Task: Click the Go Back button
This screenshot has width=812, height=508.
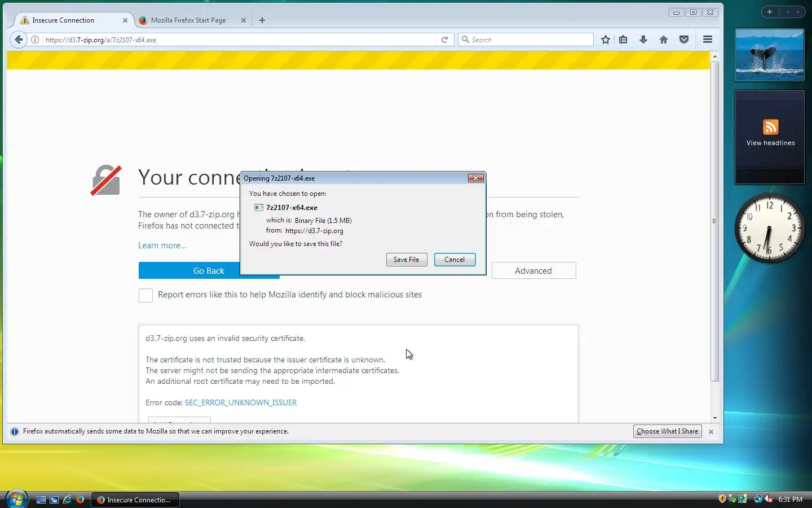Action: coord(209,271)
